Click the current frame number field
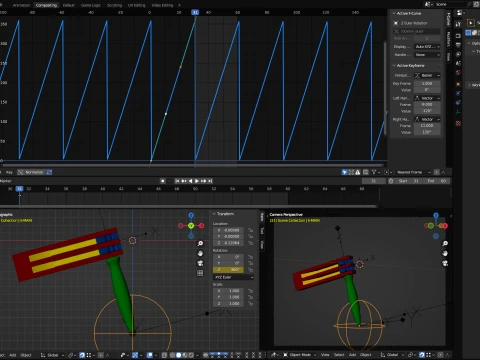Viewport: 480px width, 360px height. (374, 181)
